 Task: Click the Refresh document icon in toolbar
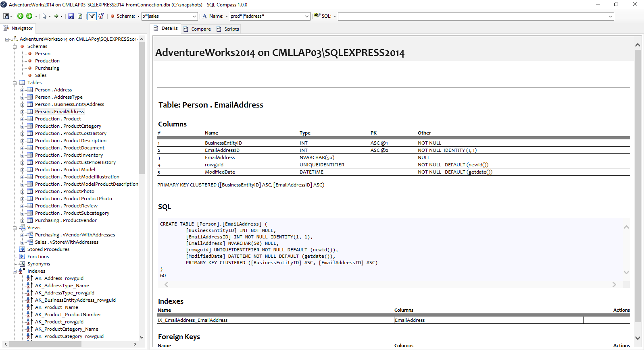(x=80, y=16)
